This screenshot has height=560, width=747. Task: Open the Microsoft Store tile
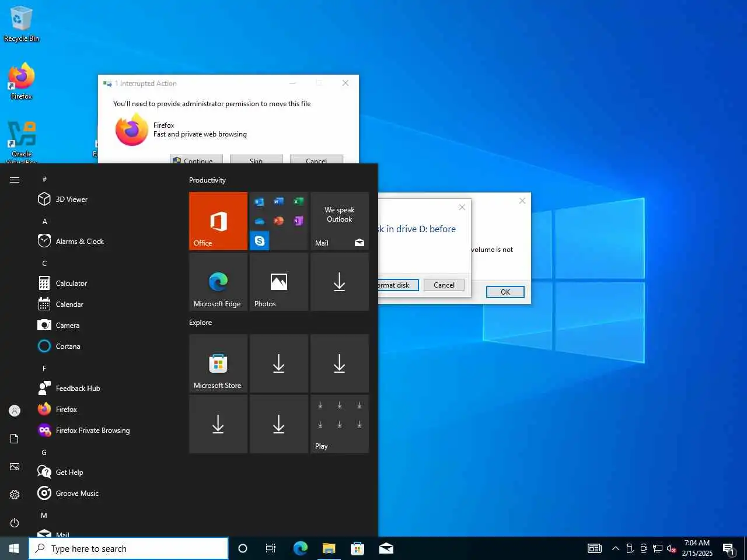(x=218, y=363)
